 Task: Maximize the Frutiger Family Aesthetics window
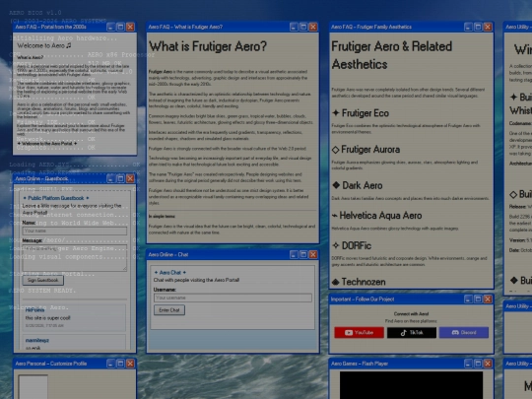[478, 27]
